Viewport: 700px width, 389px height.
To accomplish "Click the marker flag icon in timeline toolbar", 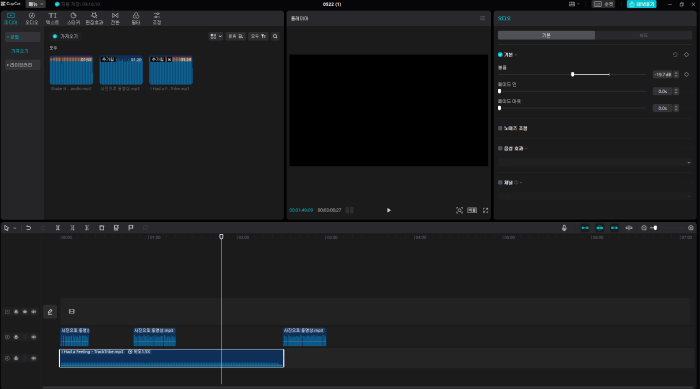I will [x=131, y=228].
